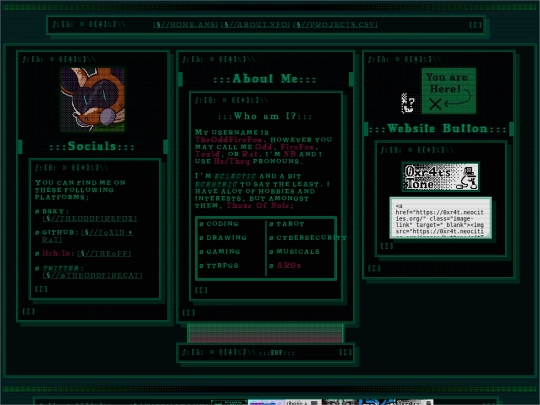Click the green ECLECTIC italic word
The image size is (540, 405).
coord(235,176)
